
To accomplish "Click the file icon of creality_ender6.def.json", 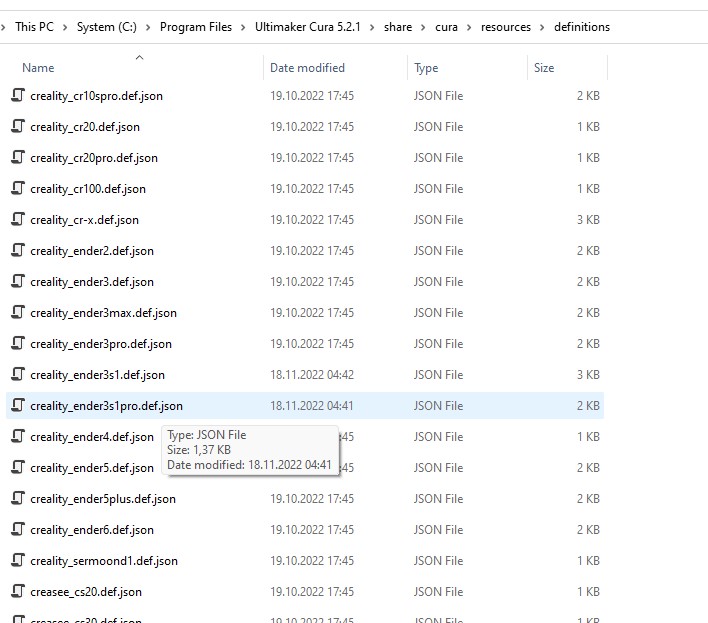I will [18, 529].
